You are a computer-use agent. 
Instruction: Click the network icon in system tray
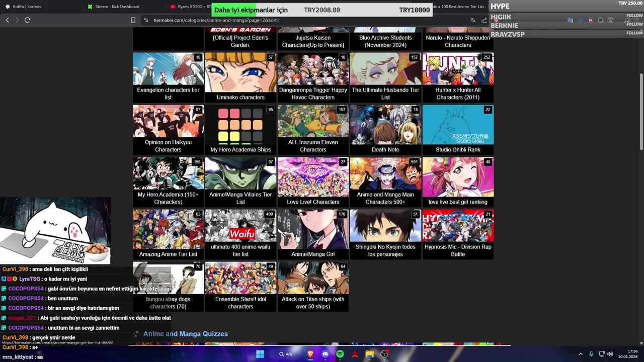(602, 354)
